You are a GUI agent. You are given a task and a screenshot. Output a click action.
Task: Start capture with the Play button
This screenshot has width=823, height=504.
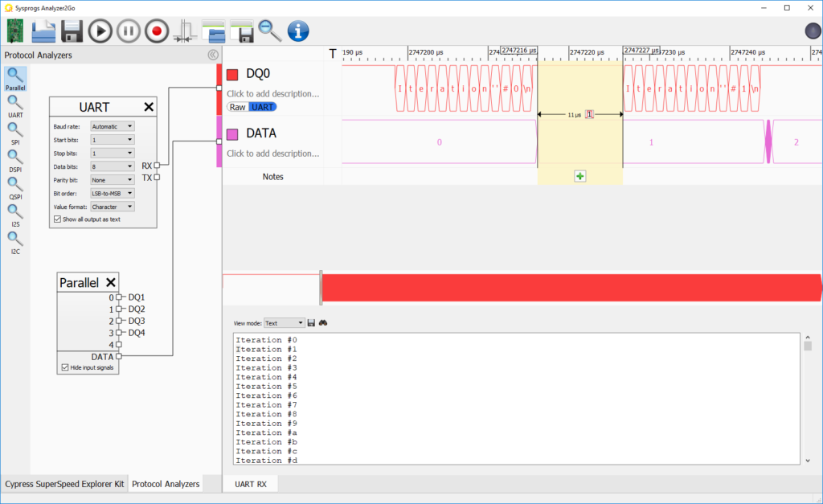(x=100, y=31)
